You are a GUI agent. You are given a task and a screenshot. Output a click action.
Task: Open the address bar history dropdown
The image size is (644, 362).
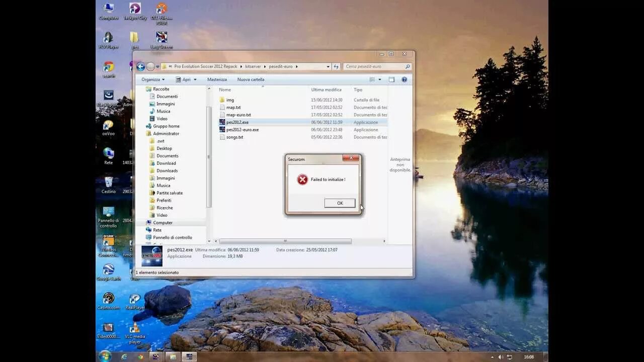(328, 66)
